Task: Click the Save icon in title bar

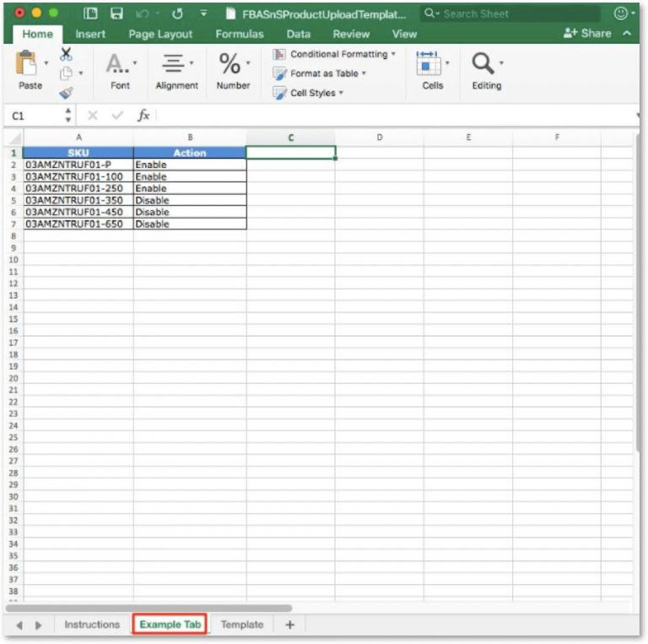Action: [116, 14]
